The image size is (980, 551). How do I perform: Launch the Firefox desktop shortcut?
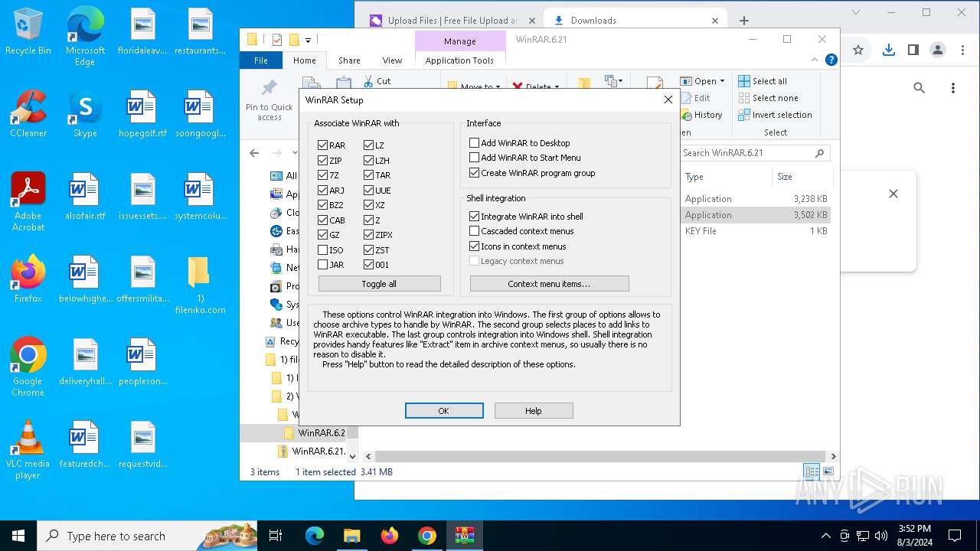tap(28, 279)
